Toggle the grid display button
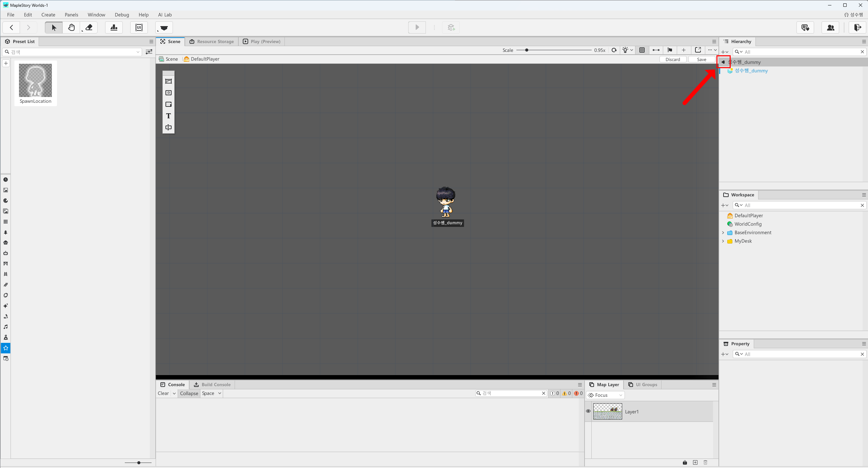 point(642,50)
